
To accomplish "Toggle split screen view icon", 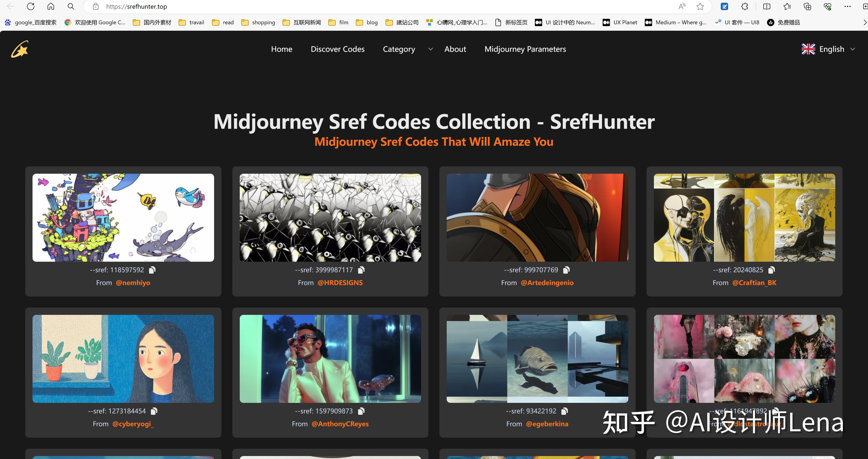I will [767, 6].
